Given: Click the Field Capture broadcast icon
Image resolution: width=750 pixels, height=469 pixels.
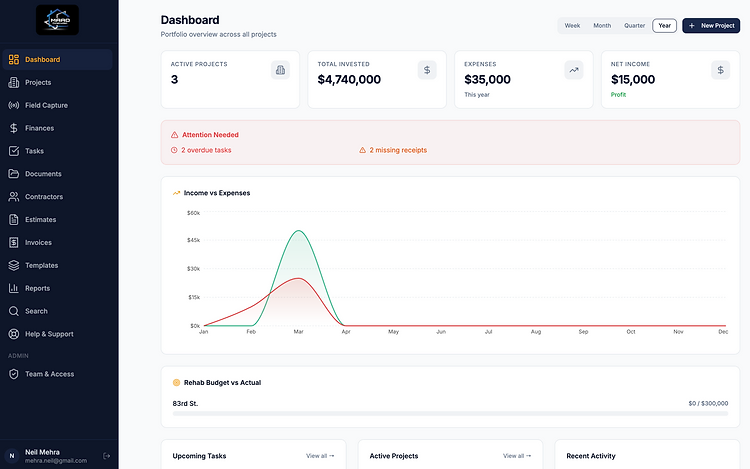Looking at the screenshot, I should tap(13, 105).
